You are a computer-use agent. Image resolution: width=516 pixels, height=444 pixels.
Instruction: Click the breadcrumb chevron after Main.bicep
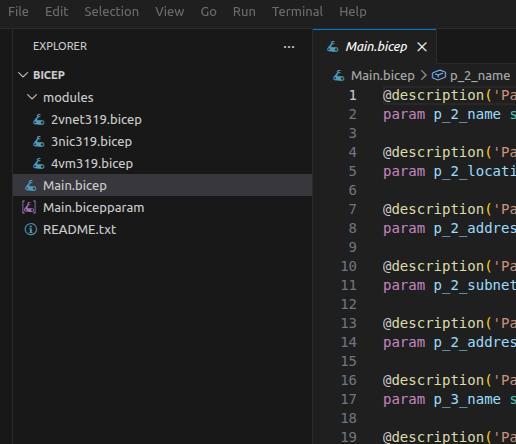point(423,75)
